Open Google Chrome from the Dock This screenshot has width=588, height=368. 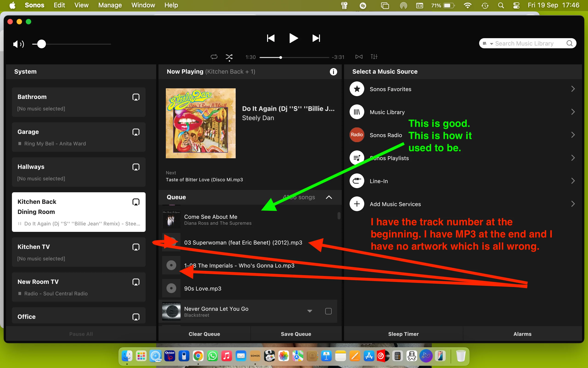coord(198,356)
